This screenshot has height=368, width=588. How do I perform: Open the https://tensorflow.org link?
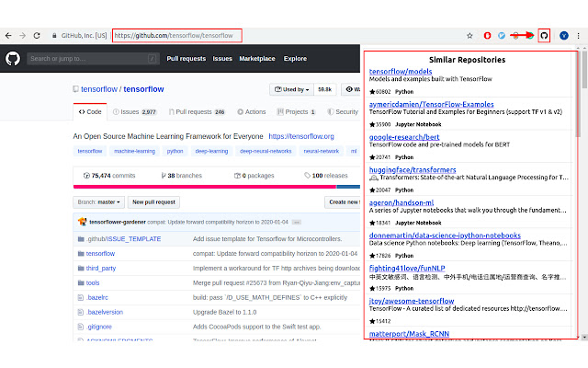[x=301, y=136]
